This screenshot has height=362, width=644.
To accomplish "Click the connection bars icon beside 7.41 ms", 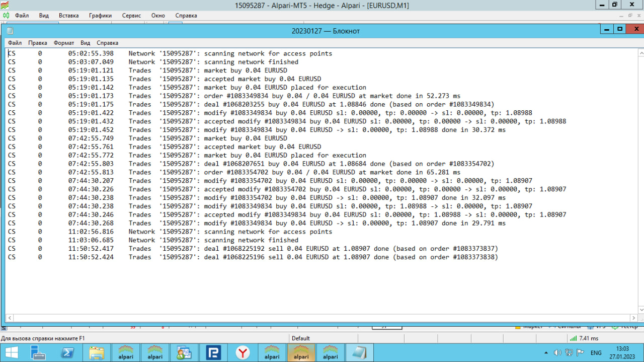I will [573, 338].
